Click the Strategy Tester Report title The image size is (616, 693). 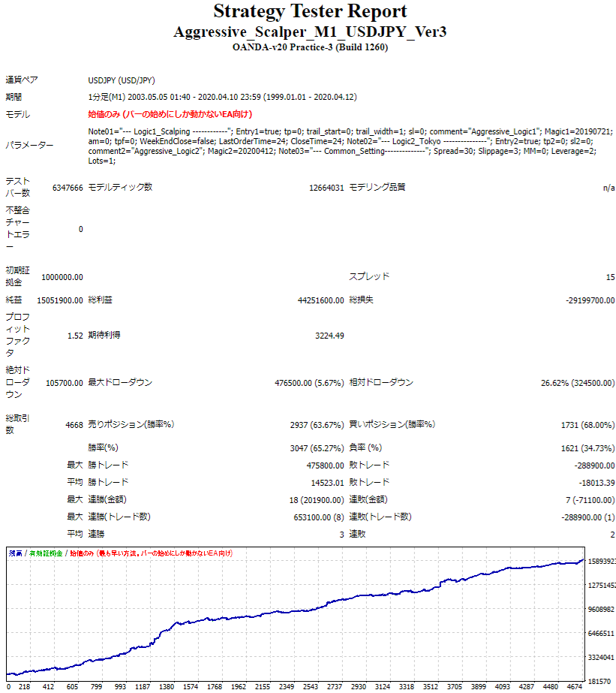click(x=310, y=11)
